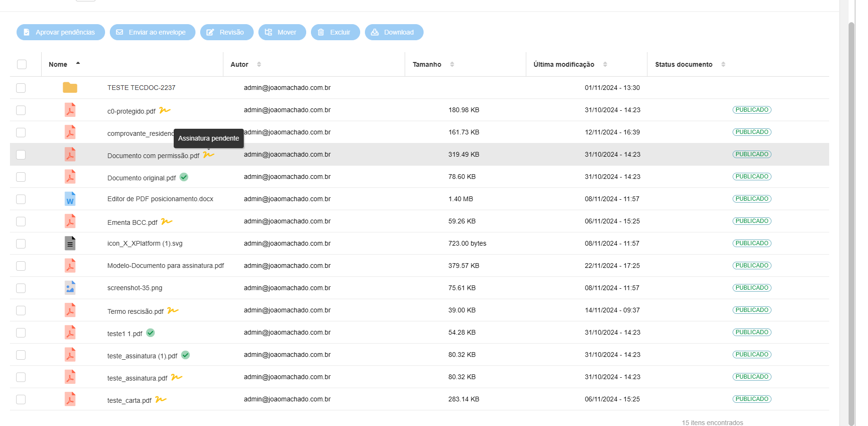This screenshot has height=426, width=868.
Task: Check the box for Documento original.pdf
Action: click(21, 177)
